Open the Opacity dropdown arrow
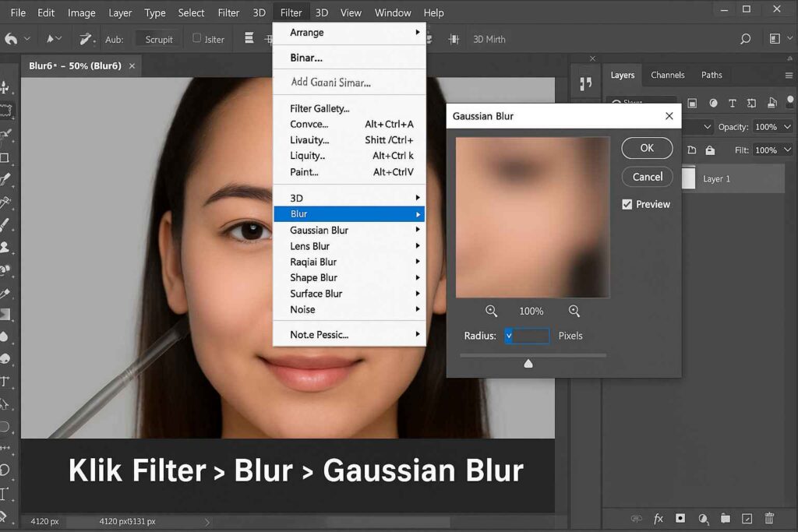The width and height of the screenshot is (798, 532). [x=788, y=127]
